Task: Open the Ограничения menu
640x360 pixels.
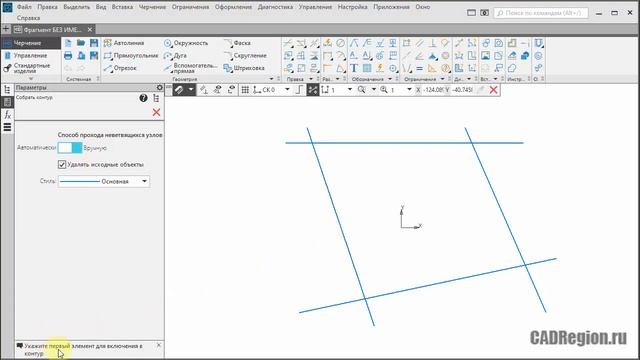Action: coord(190,7)
